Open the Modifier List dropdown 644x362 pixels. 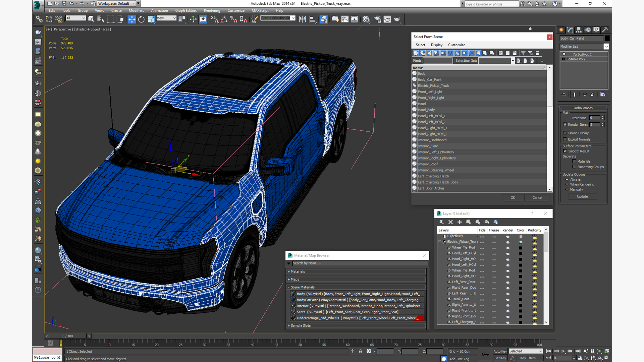click(584, 47)
